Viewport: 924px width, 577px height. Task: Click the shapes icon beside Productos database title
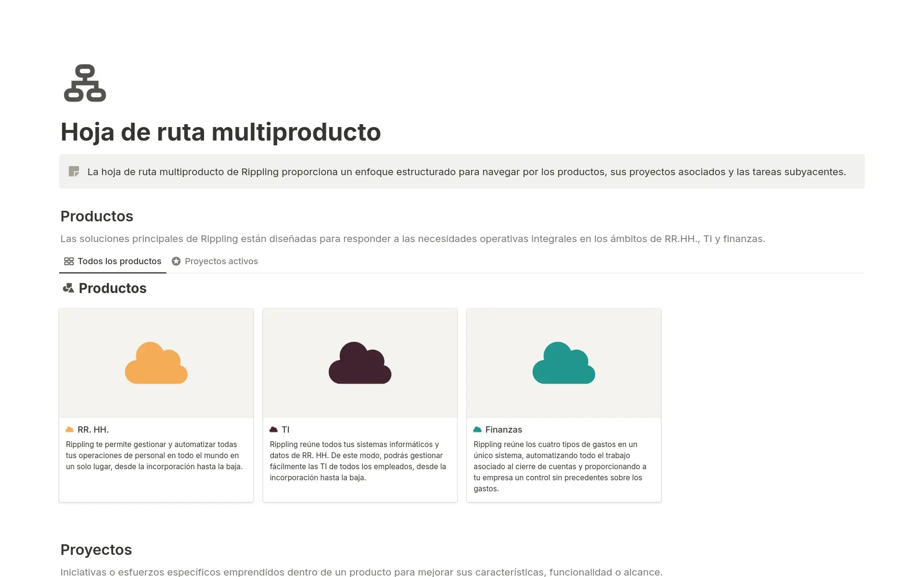[x=68, y=288]
